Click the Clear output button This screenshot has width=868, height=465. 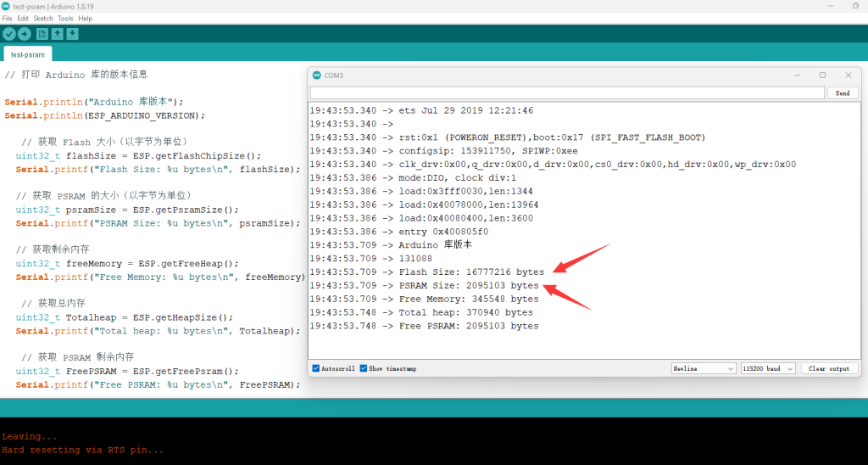click(x=828, y=368)
